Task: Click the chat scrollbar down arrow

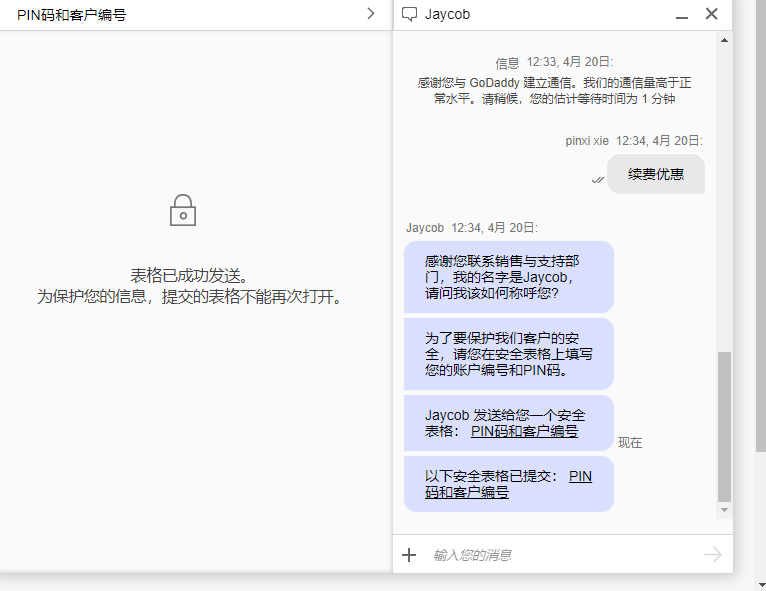Action: (x=724, y=510)
